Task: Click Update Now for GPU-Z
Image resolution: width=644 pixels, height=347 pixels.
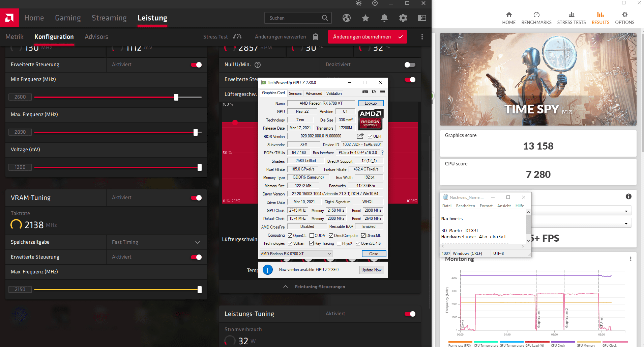Action: 372,270
